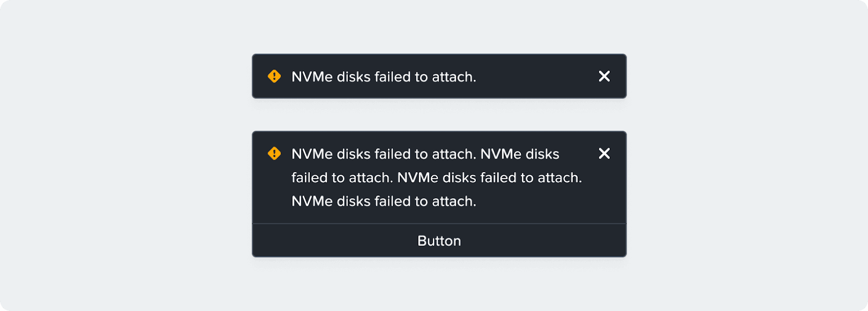Screen dimensions: 868x311
Task: Click the second line beginning "failed to attach. NVMe"
Action: click(x=437, y=177)
